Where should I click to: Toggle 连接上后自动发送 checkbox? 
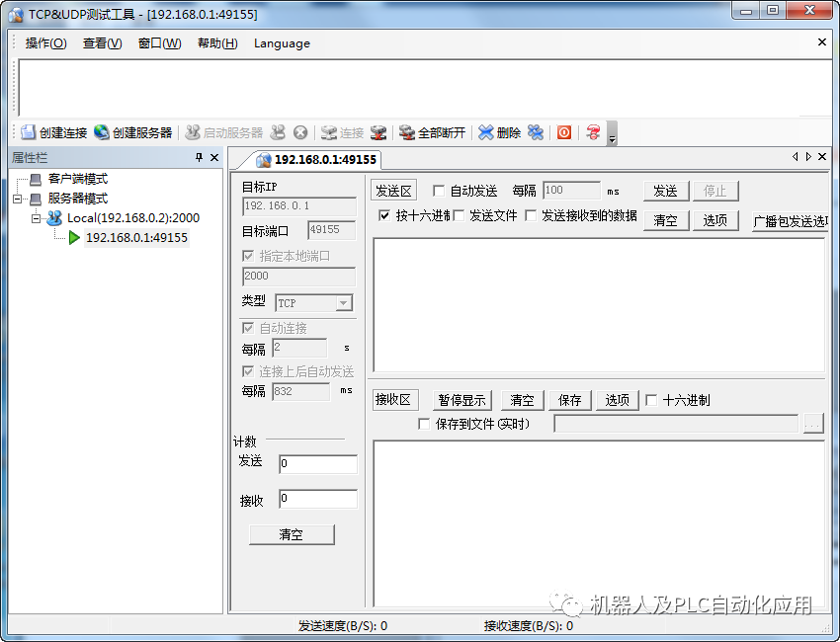(247, 371)
